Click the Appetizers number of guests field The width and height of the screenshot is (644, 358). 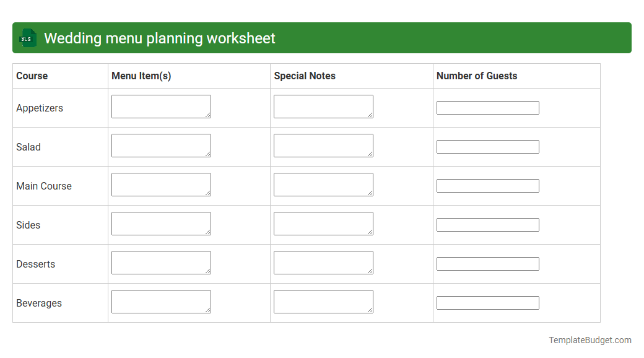click(x=488, y=107)
